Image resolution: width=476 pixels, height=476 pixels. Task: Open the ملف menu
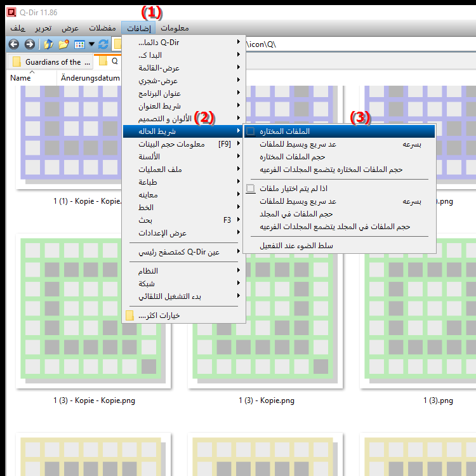pos(18,28)
